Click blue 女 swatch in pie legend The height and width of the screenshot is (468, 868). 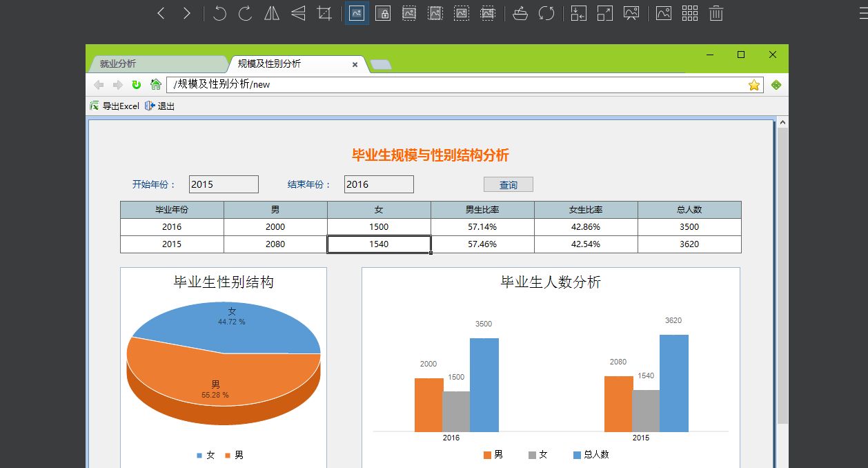pyautogui.click(x=199, y=456)
